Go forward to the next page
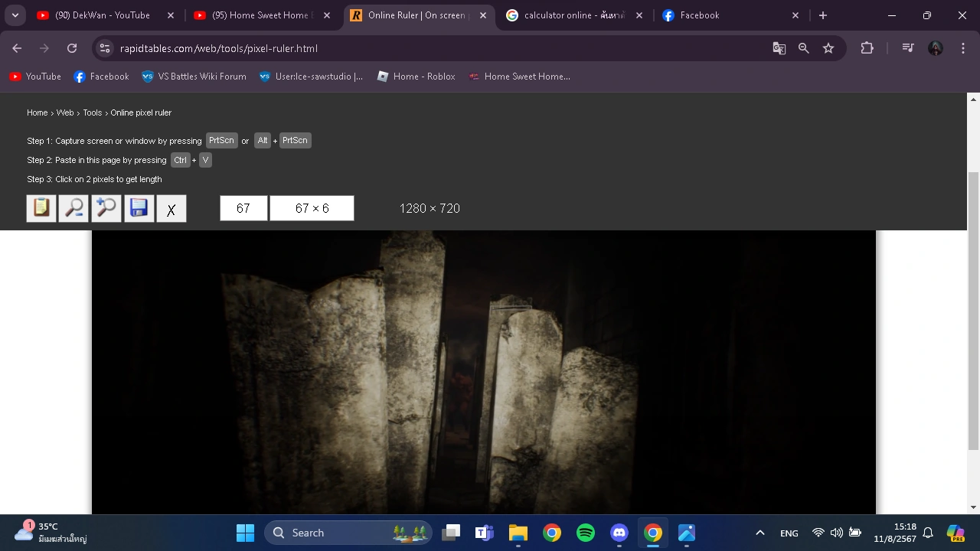The image size is (980, 551). point(44,48)
